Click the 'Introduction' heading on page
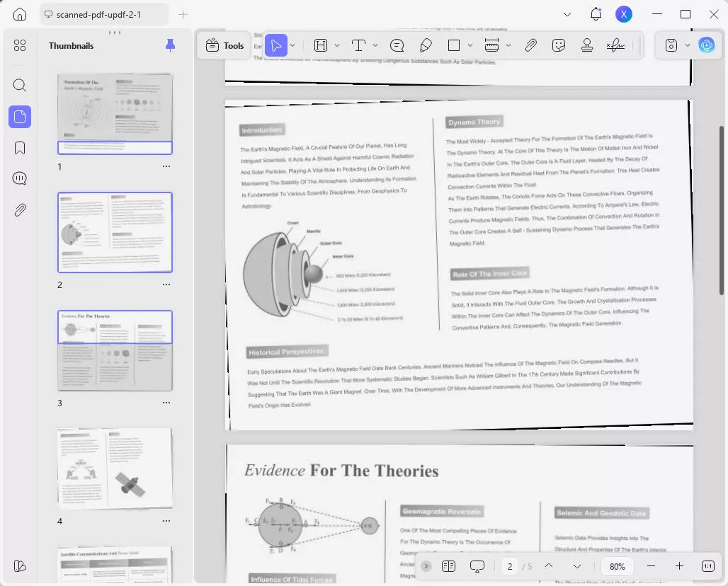Screen dimensions: 728x586 (x=262, y=130)
